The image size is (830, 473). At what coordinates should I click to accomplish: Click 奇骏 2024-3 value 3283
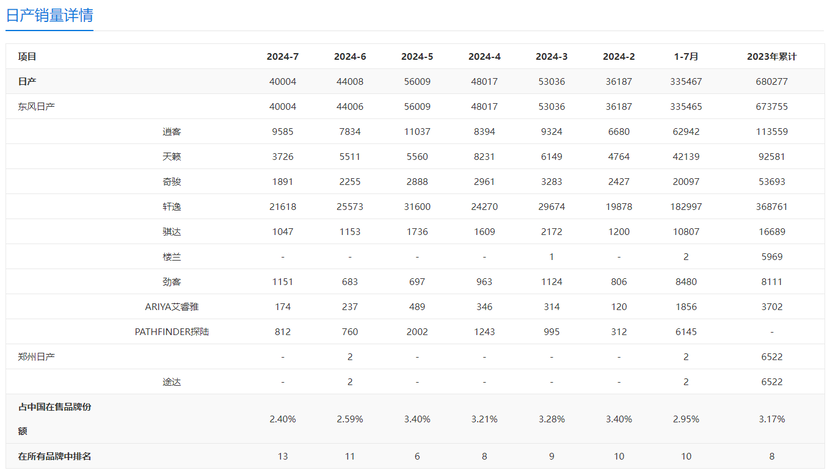click(x=552, y=181)
